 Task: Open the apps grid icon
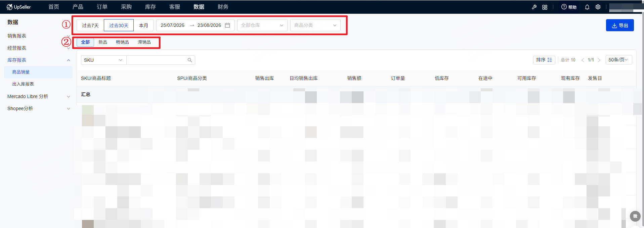point(545,7)
